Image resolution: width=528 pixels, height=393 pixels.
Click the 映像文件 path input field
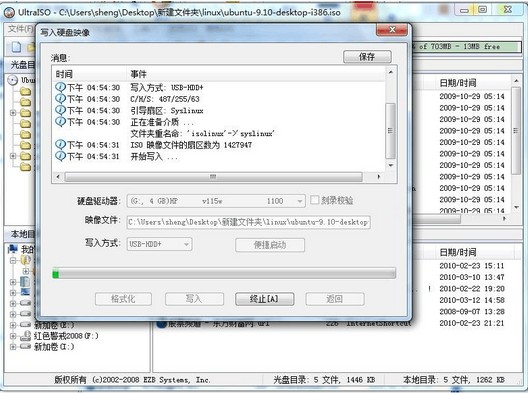pos(249,222)
